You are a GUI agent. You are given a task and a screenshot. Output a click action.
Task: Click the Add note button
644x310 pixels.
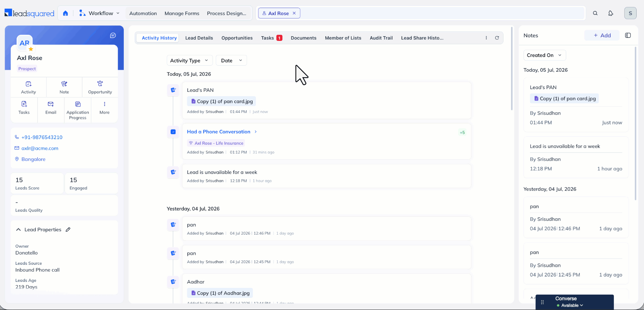click(602, 36)
